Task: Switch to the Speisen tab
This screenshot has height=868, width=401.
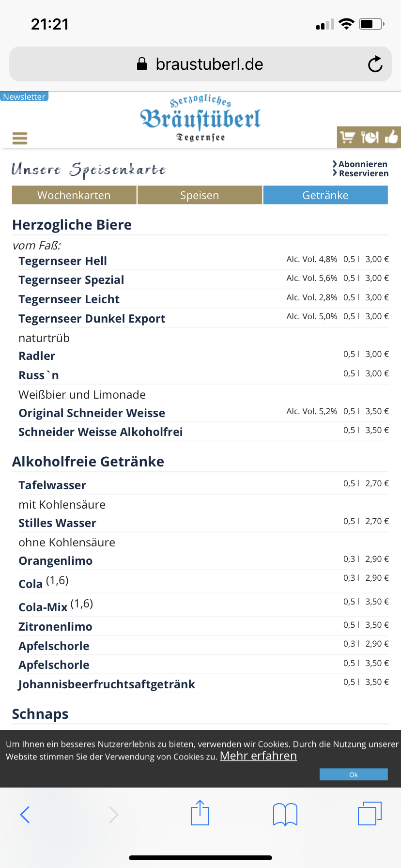Action: pyautogui.click(x=200, y=195)
